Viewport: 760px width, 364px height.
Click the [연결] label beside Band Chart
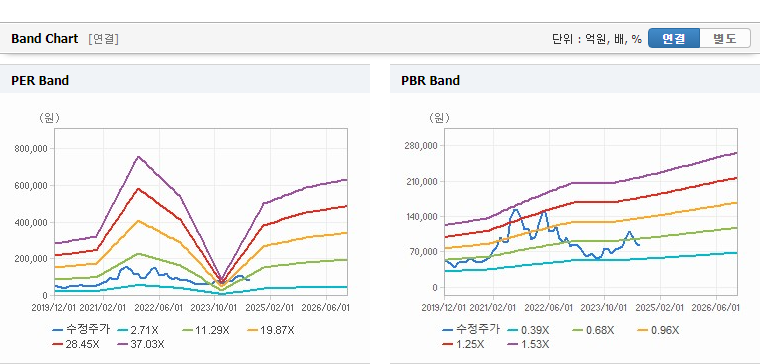tap(103, 39)
